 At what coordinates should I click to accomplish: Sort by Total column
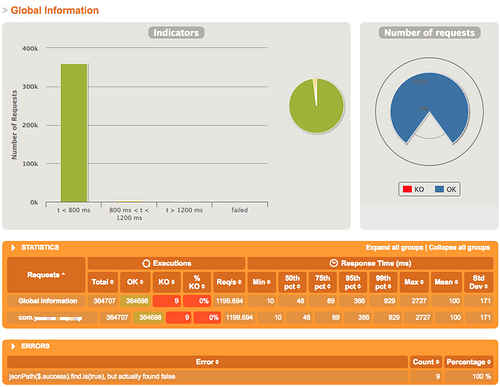pos(103,282)
